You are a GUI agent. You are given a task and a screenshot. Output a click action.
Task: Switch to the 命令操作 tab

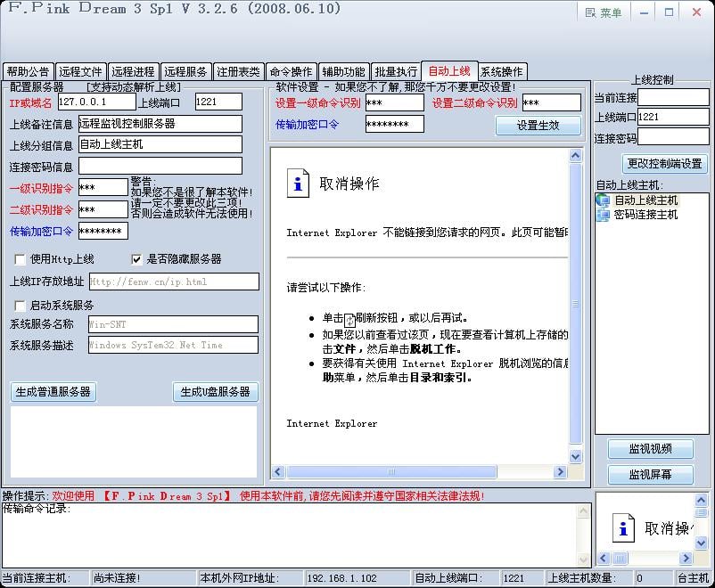(291, 71)
